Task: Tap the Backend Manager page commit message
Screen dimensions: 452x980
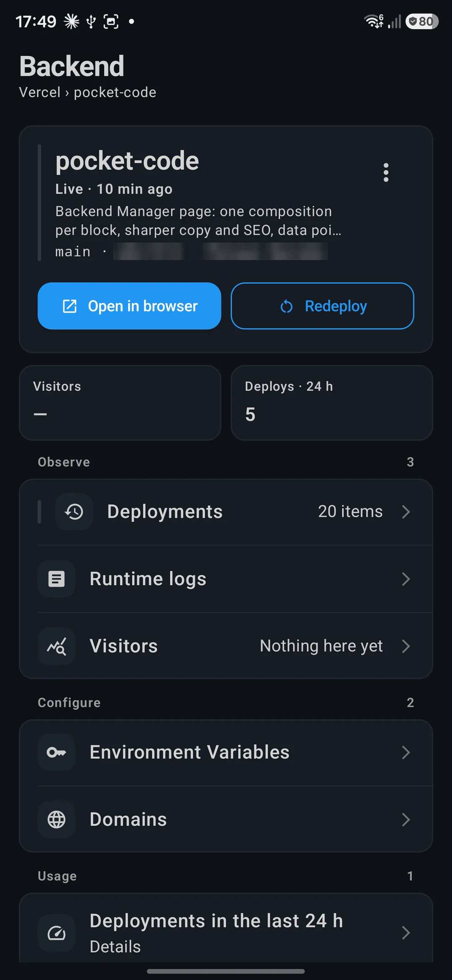Action: coord(198,221)
